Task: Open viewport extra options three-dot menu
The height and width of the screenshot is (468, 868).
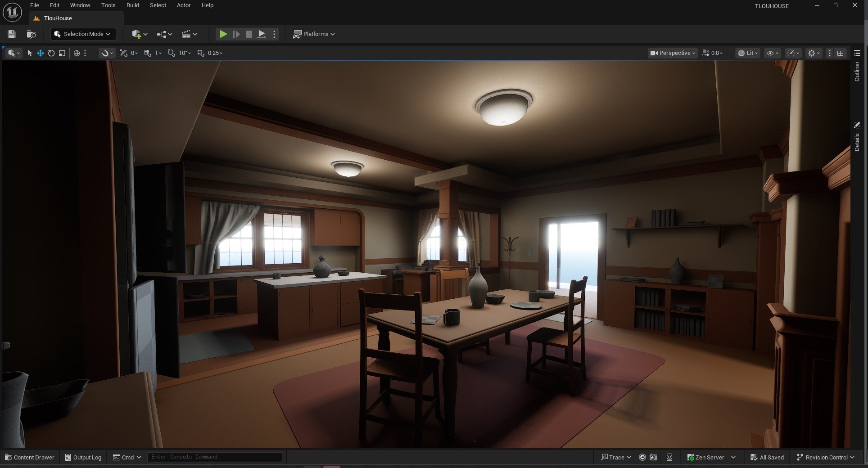Action: pyautogui.click(x=829, y=53)
